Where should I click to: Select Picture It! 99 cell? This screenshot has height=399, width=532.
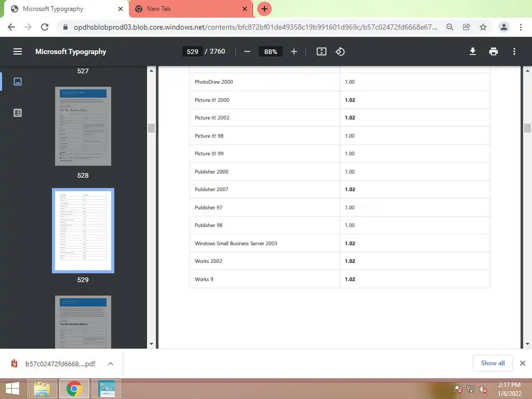tap(264, 153)
